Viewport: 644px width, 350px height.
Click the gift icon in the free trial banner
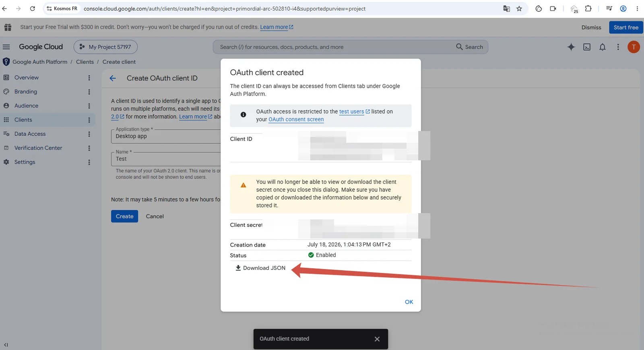click(x=8, y=27)
